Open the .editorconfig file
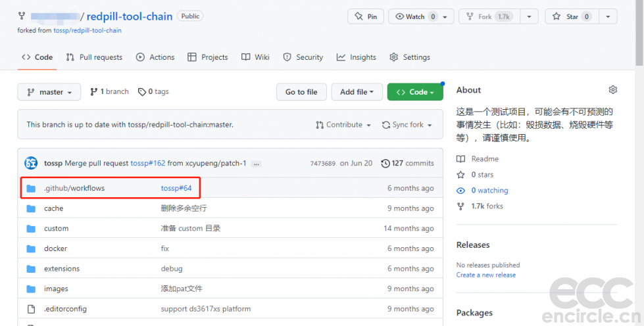Screen dimensions: 644x326 pos(65,309)
